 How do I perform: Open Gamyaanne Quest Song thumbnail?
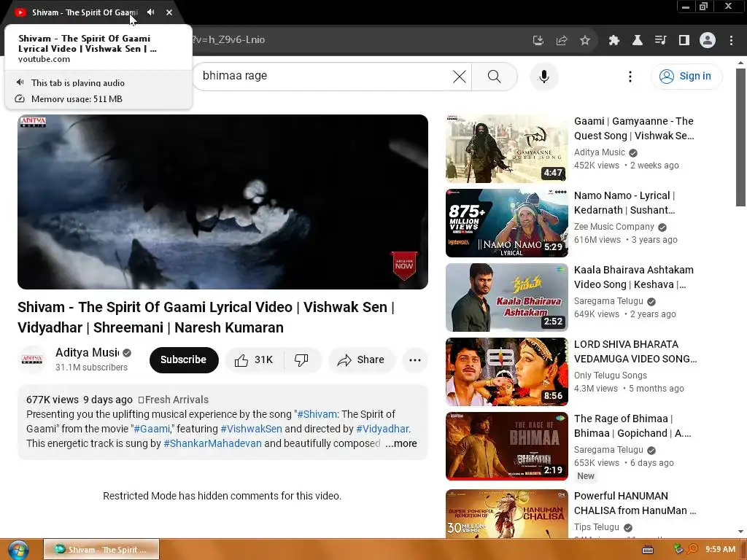(x=507, y=149)
